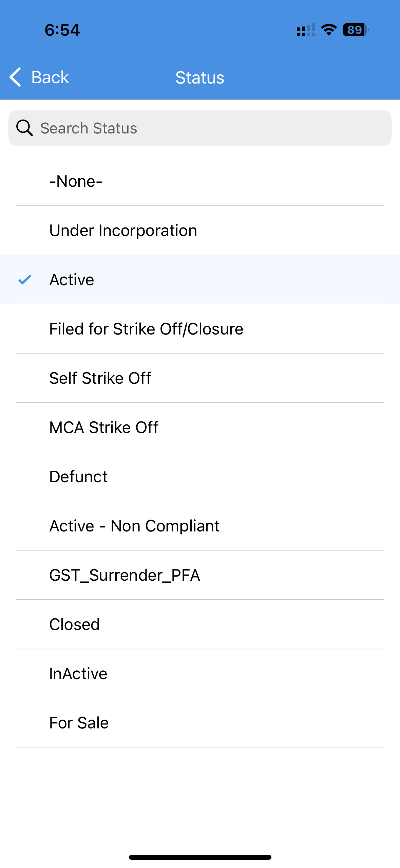Choose Active - Non Compliant status
400x868 pixels.
point(200,526)
